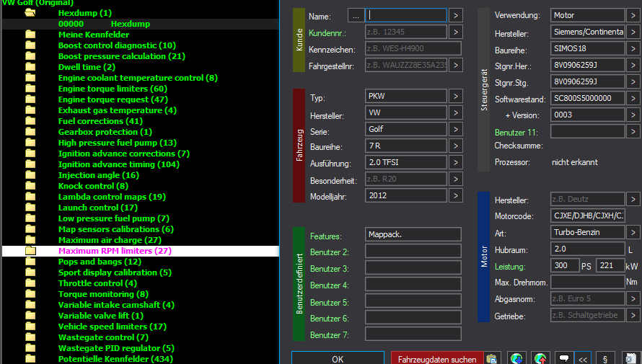Open the > arrow beside Ausführung 2.0 TFSI
The width and height of the screenshot is (642, 364).
click(x=456, y=162)
